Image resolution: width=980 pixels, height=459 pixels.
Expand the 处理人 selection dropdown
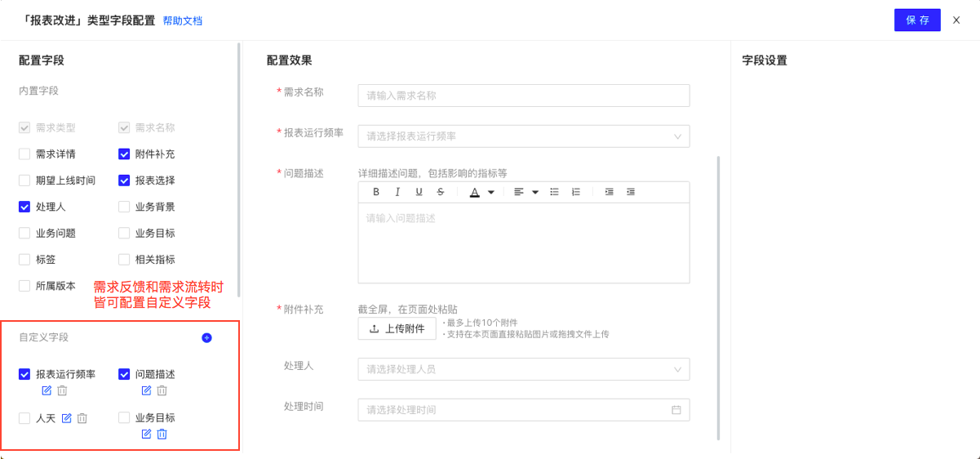click(x=524, y=369)
